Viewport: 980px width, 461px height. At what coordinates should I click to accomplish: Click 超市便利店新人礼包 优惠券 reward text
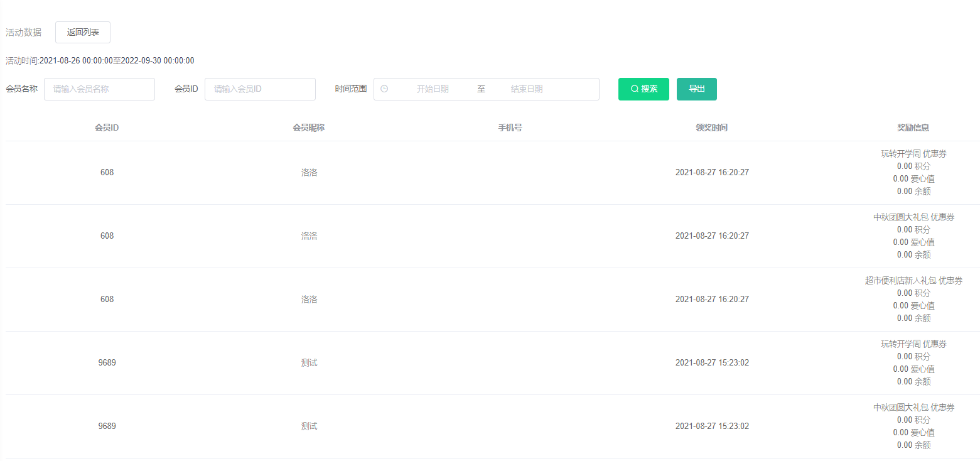(x=913, y=281)
